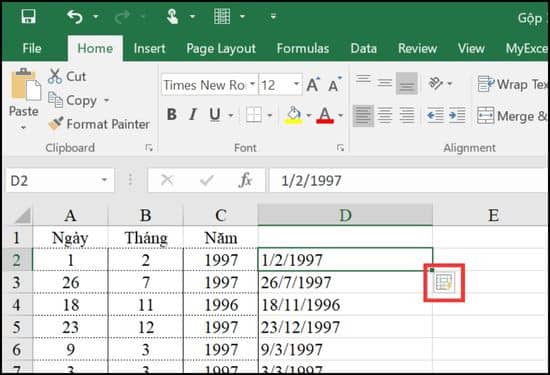Click the Enter checkmark in formula bar
Image resolution: width=550 pixels, height=375 pixels.
207,180
